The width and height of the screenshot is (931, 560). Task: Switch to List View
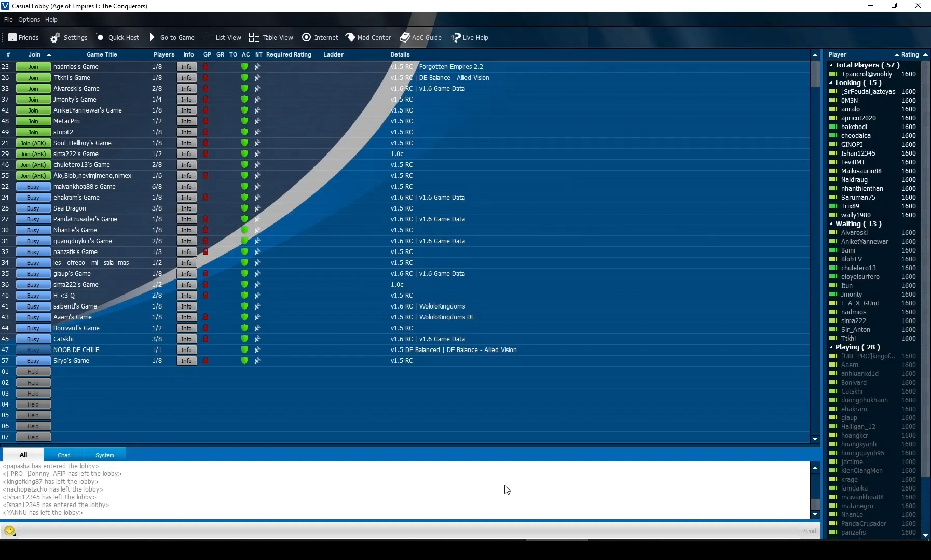click(x=222, y=37)
